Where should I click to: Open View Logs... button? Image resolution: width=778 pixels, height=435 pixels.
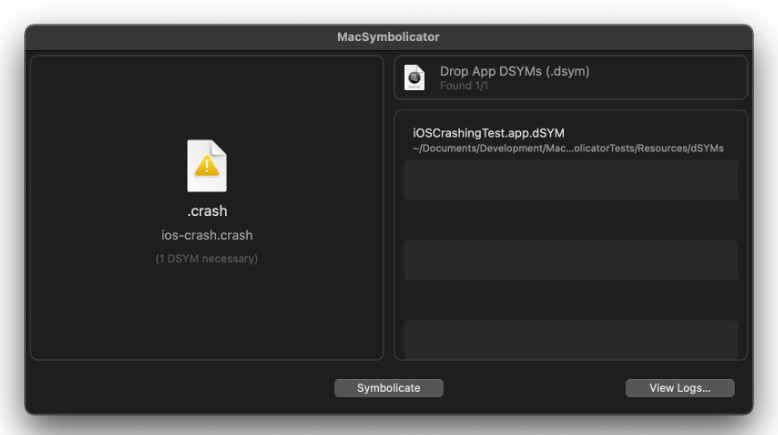[680, 388]
